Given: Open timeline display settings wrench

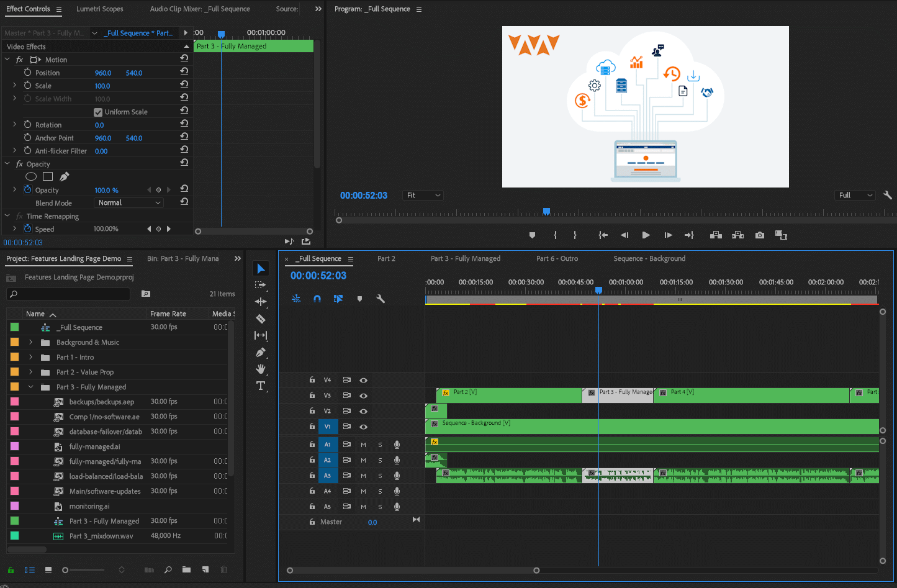Looking at the screenshot, I should pyautogui.click(x=381, y=299).
